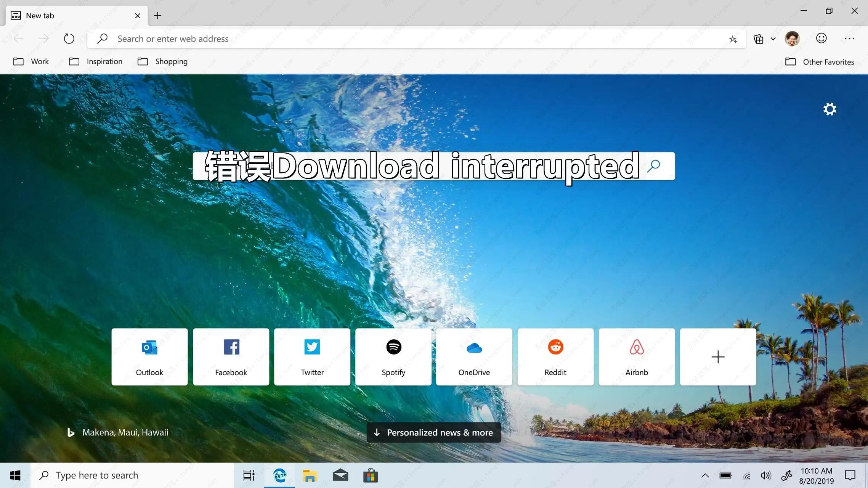Image resolution: width=868 pixels, height=488 pixels.
Task: Click the smiley feedback icon
Action: [x=821, y=39]
